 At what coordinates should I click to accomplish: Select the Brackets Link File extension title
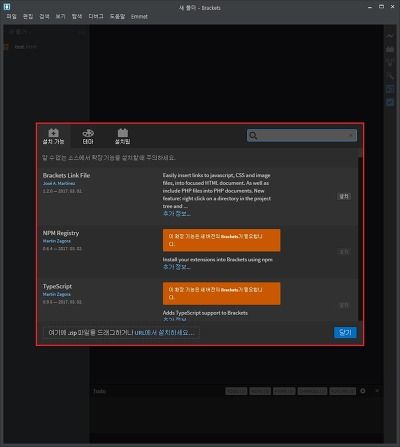(x=66, y=175)
